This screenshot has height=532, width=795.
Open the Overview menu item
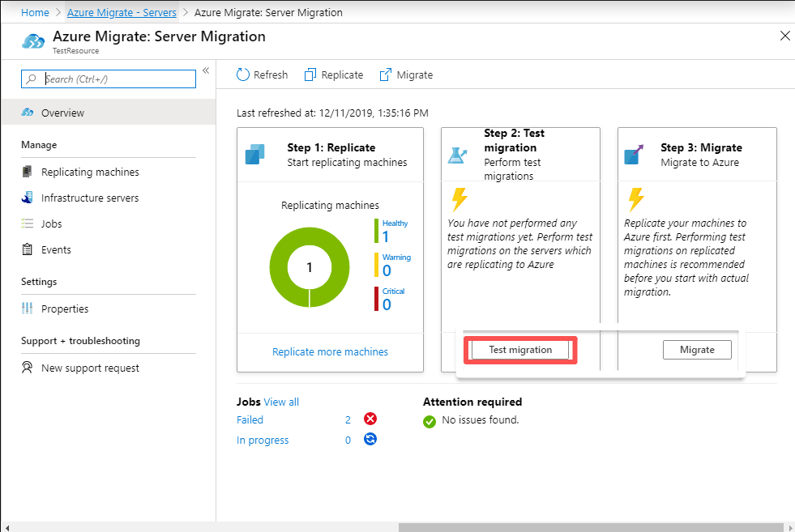[x=108, y=113]
